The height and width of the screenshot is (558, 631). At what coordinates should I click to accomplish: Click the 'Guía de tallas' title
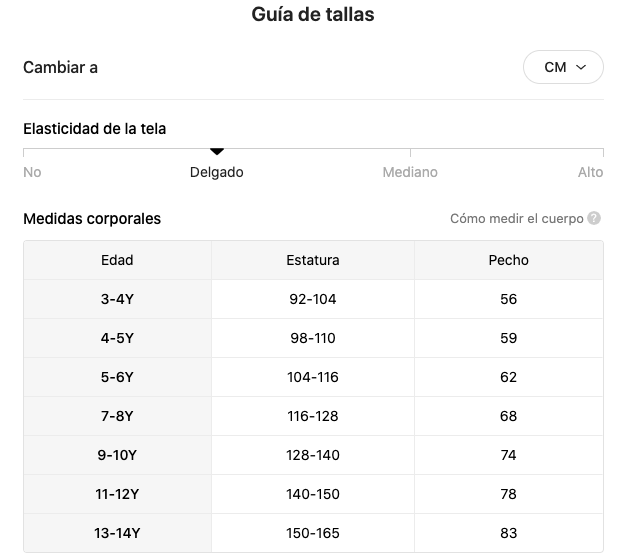tap(313, 14)
